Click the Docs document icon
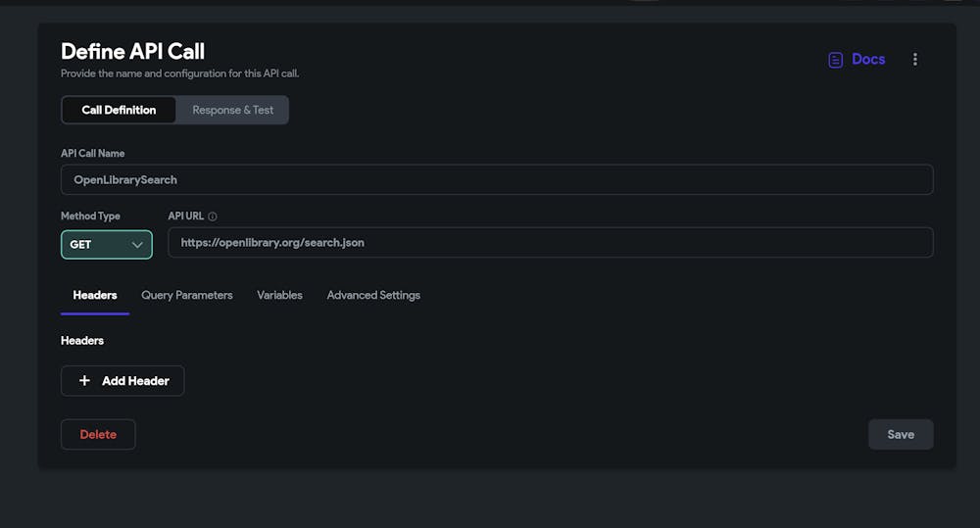This screenshot has height=528, width=980. (x=836, y=60)
